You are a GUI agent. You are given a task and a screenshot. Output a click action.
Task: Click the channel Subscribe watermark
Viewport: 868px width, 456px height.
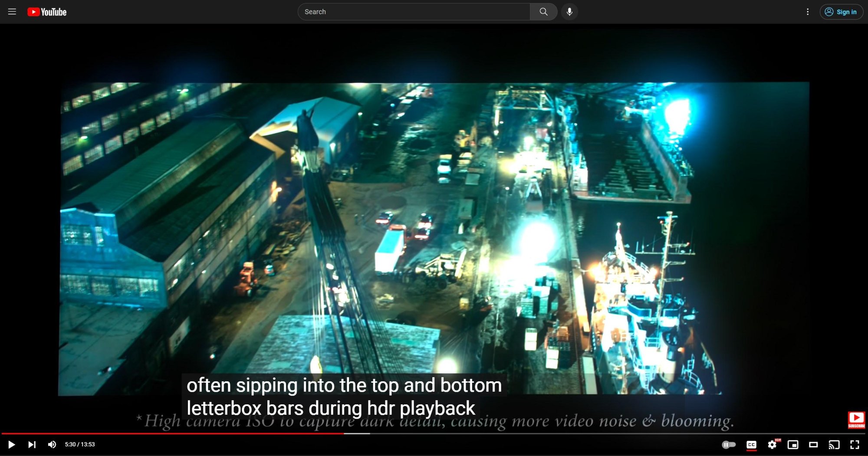856,420
